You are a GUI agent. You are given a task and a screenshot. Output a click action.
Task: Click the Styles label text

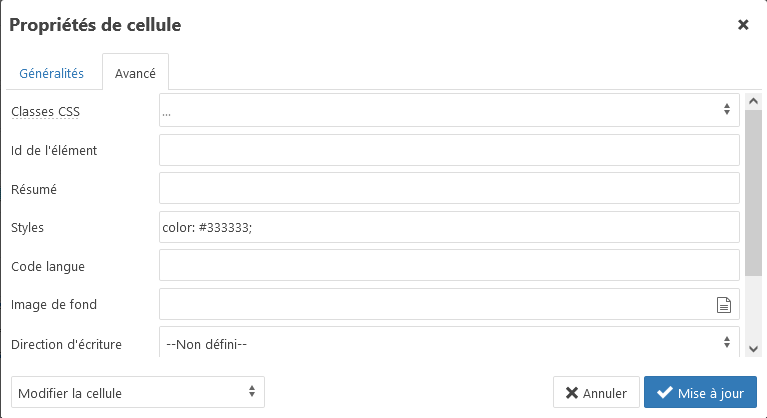click(28, 228)
